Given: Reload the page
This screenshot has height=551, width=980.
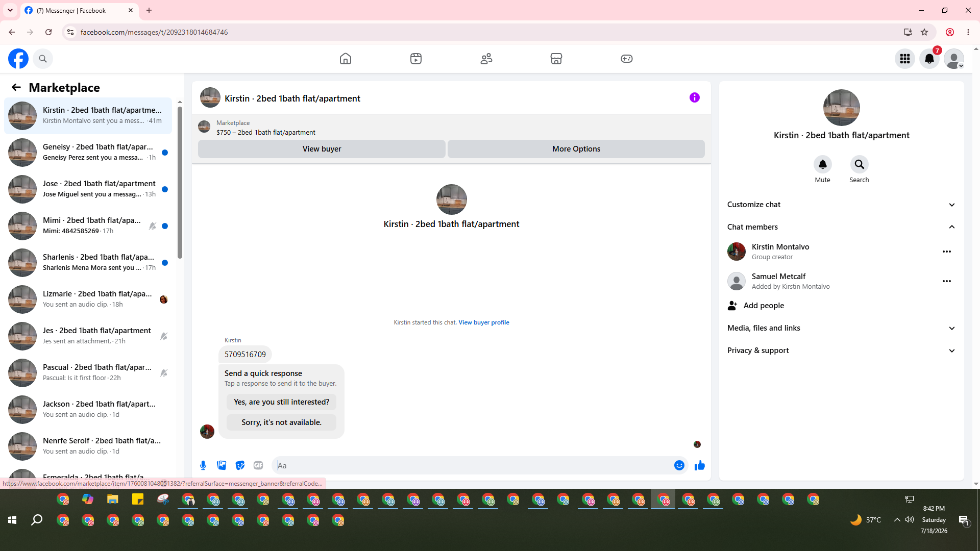Looking at the screenshot, I should [x=48, y=32].
